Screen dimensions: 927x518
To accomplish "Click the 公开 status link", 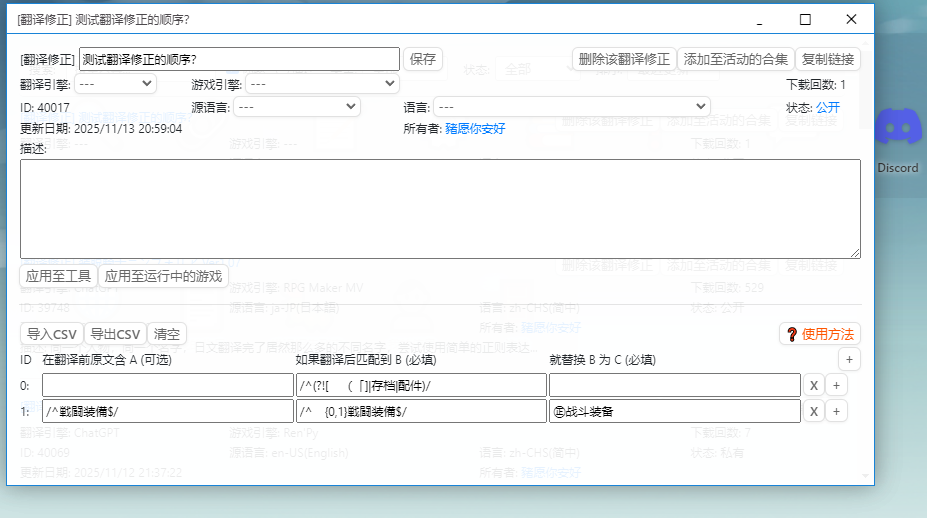I will [x=828, y=107].
